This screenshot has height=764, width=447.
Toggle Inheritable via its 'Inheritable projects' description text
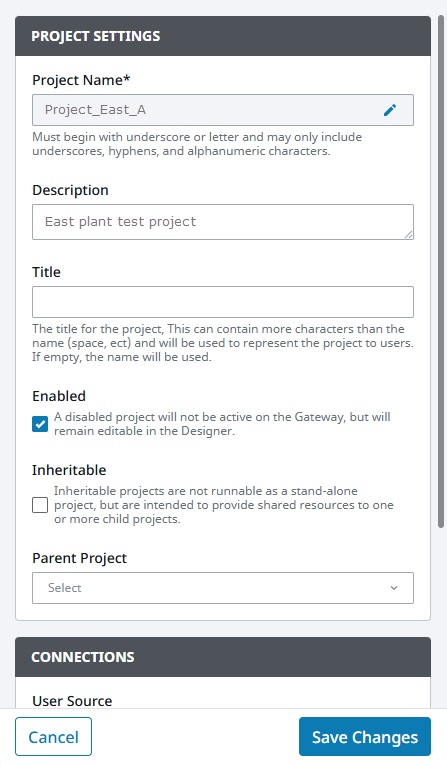tap(224, 505)
